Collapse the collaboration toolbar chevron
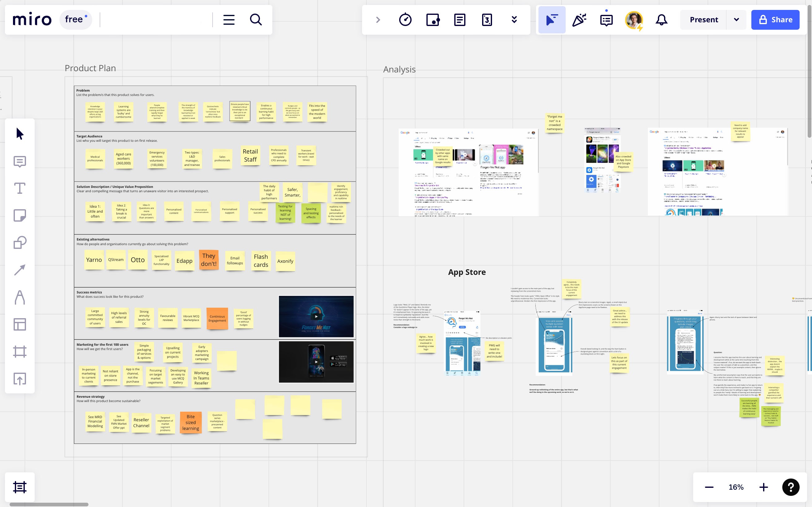Screen dimensions: 812x507 (x=378, y=20)
